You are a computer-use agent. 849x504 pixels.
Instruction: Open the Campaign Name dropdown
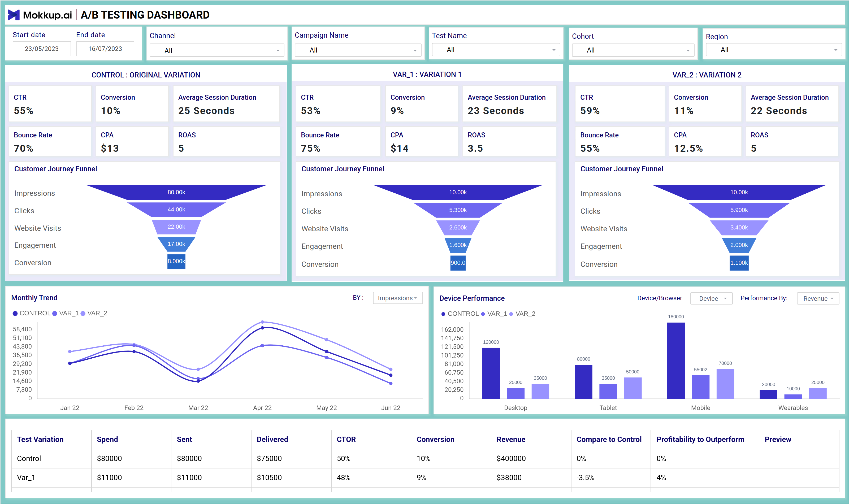pos(358,50)
